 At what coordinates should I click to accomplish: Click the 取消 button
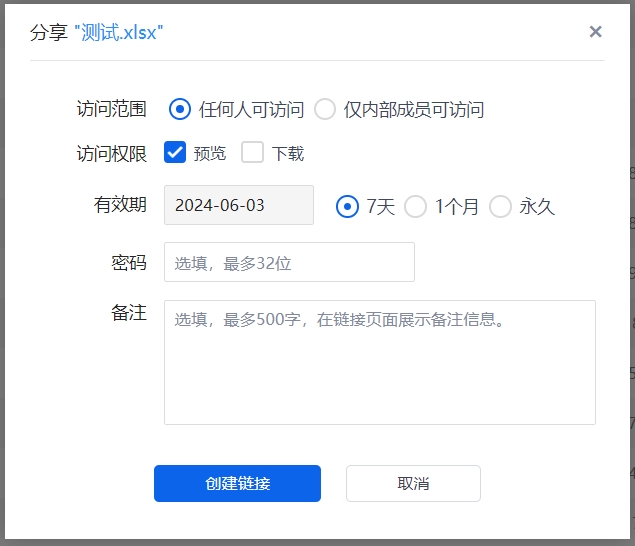pyautogui.click(x=413, y=483)
